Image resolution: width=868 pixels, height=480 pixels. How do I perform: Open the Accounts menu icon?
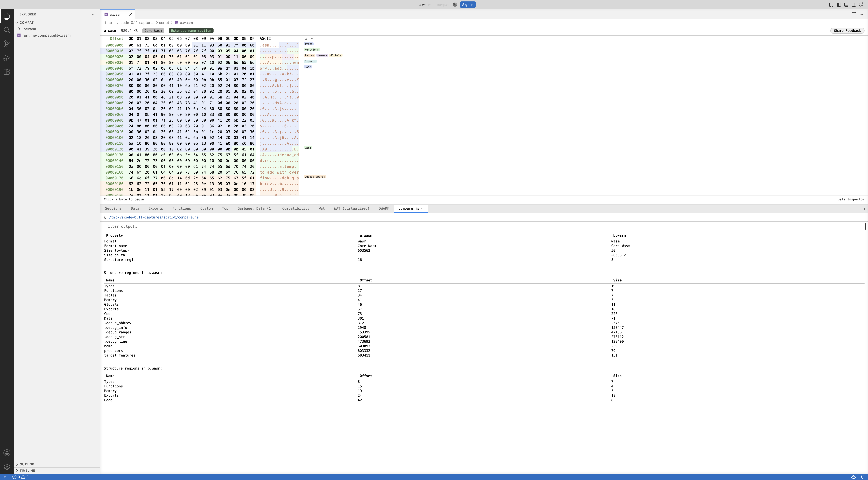[7, 453]
